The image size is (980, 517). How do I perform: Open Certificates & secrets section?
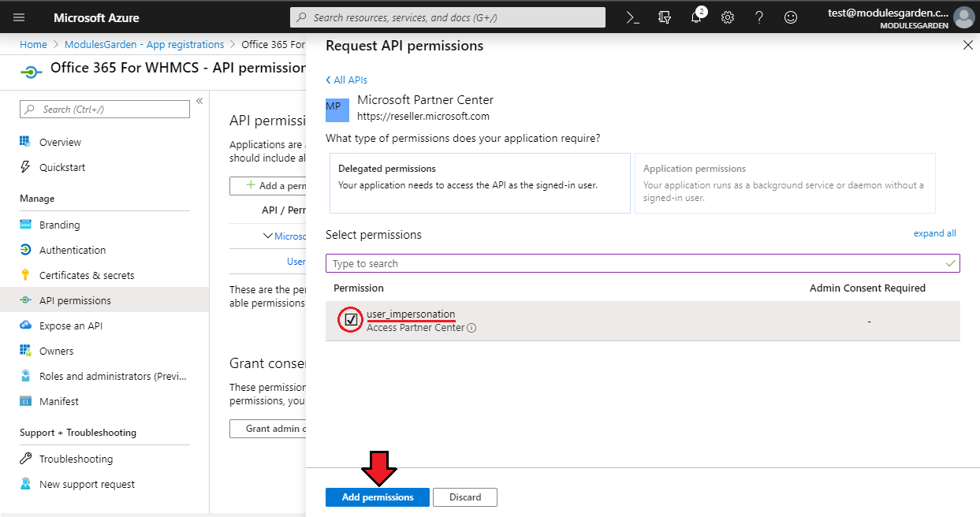tap(87, 275)
